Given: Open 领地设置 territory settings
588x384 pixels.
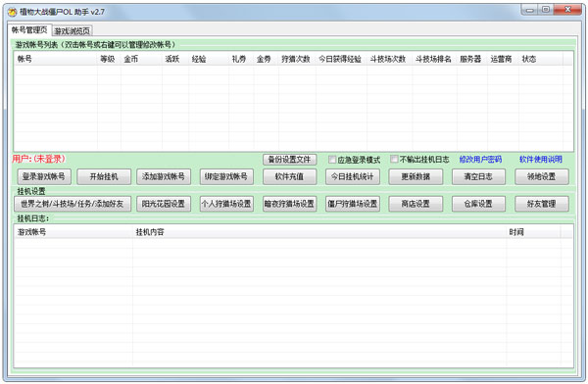Looking at the screenshot, I should coord(542,176).
